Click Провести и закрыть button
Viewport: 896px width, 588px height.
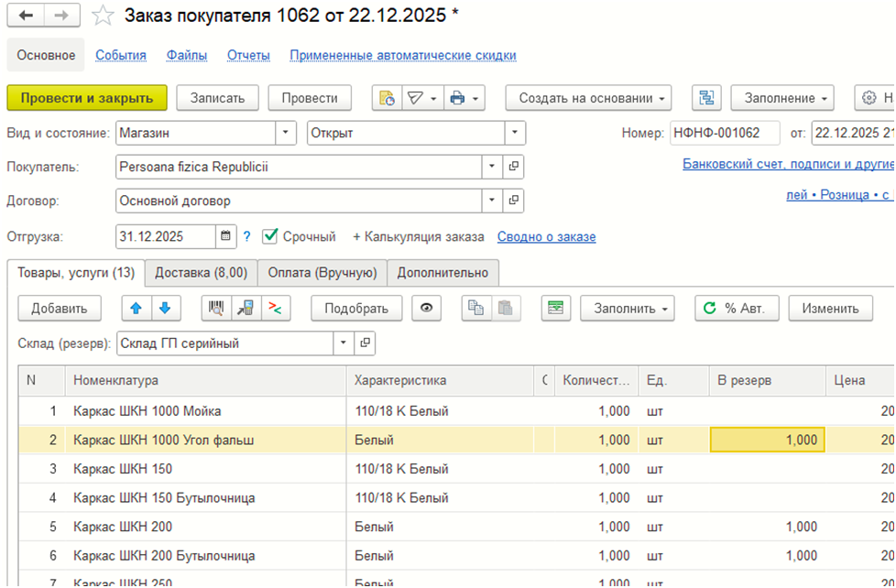click(87, 98)
